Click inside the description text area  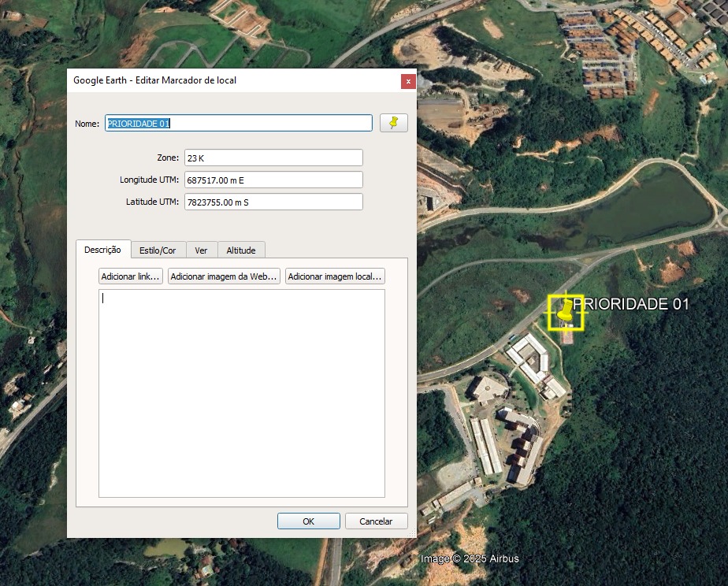(x=241, y=394)
